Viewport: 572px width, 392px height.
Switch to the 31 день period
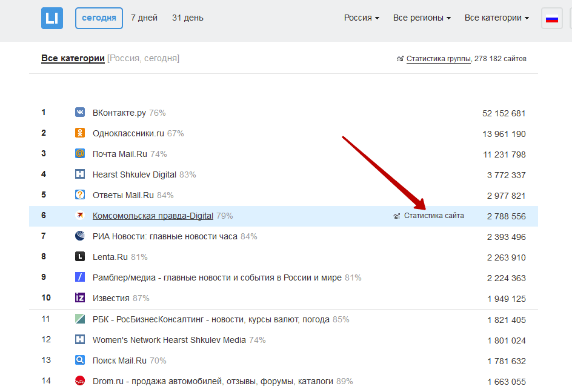click(188, 18)
